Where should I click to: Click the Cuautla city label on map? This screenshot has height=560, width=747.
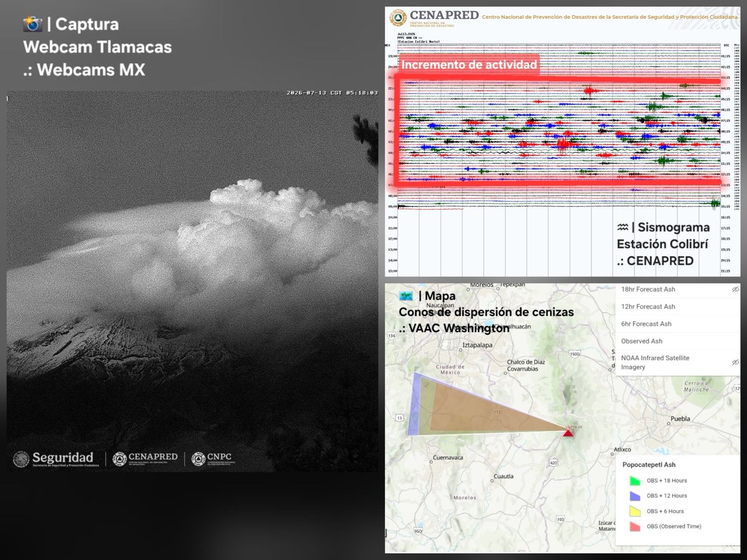(x=502, y=477)
